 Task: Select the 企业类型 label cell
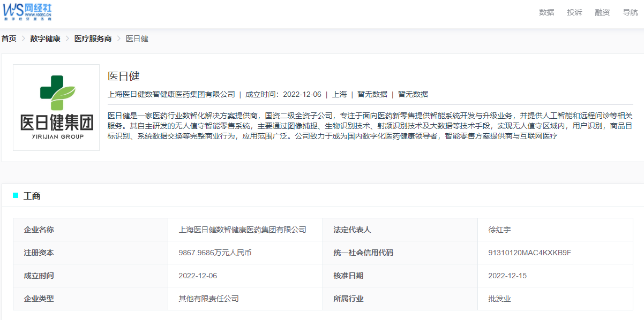[91, 299]
